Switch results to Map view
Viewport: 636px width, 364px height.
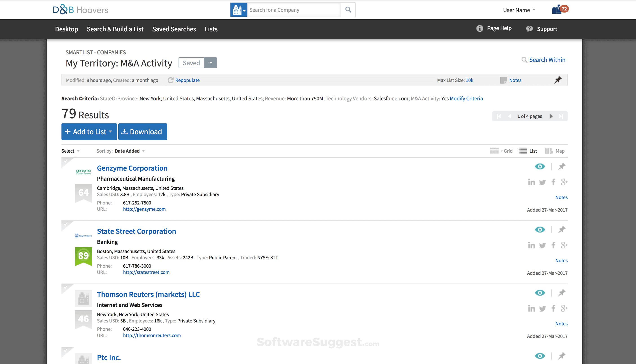click(554, 151)
